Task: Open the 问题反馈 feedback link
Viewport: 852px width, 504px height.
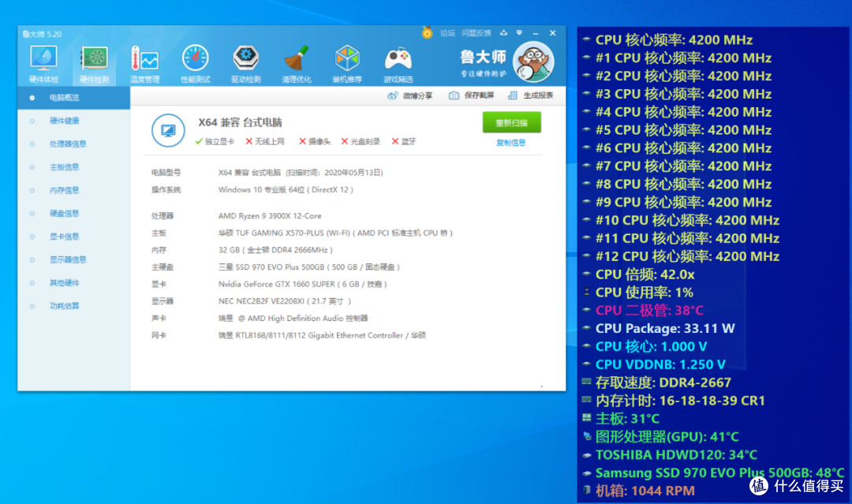Action: (x=476, y=33)
